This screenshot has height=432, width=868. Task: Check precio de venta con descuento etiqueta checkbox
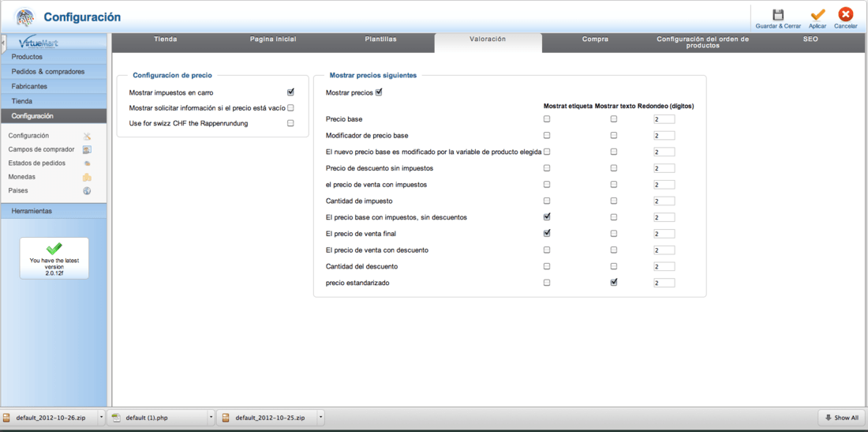[547, 250]
